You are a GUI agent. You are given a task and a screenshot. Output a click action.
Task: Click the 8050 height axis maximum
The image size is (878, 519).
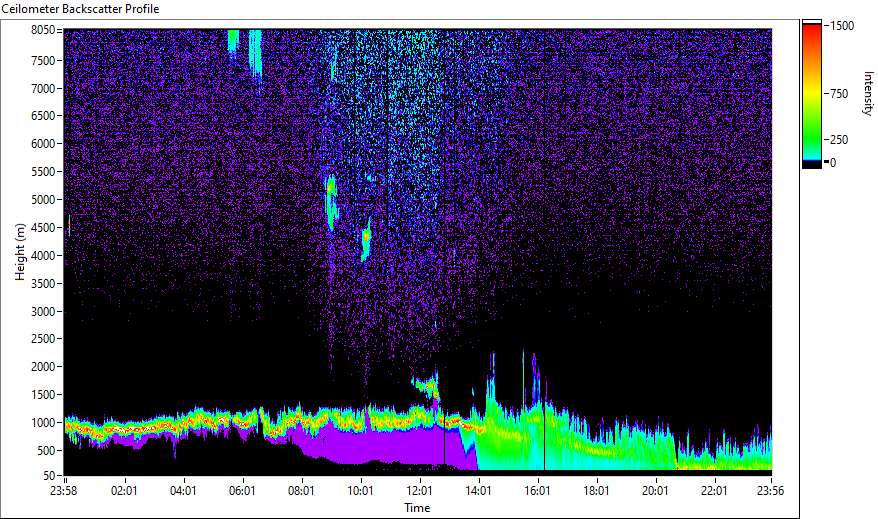click(43, 30)
